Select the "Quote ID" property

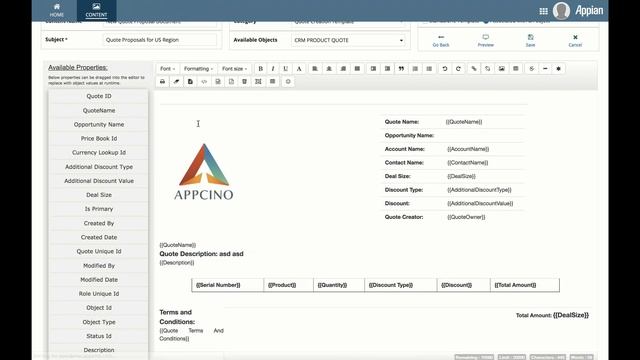[x=99, y=96]
